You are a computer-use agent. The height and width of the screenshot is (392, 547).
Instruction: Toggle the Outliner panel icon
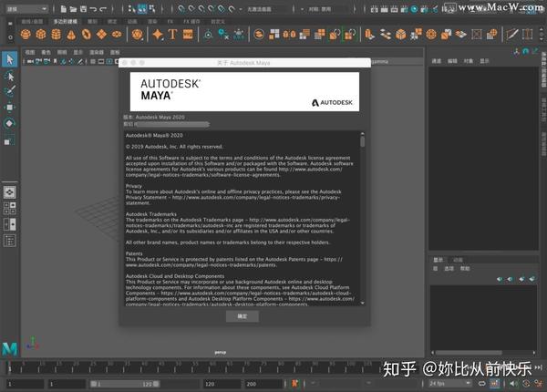click(10, 241)
